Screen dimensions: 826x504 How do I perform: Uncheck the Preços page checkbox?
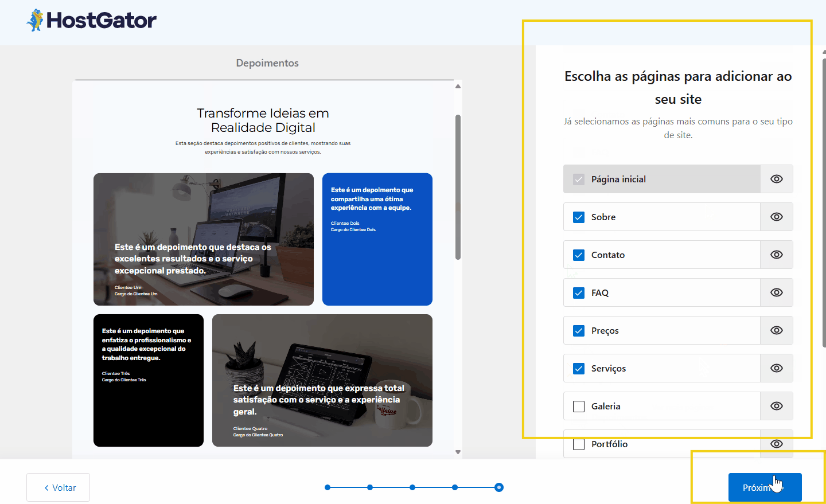coord(579,331)
